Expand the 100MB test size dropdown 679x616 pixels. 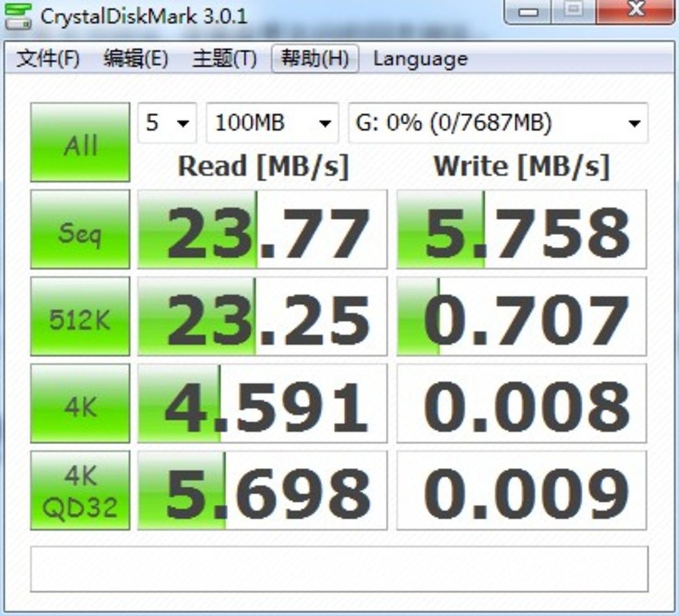pyautogui.click(x=272, y=123)
